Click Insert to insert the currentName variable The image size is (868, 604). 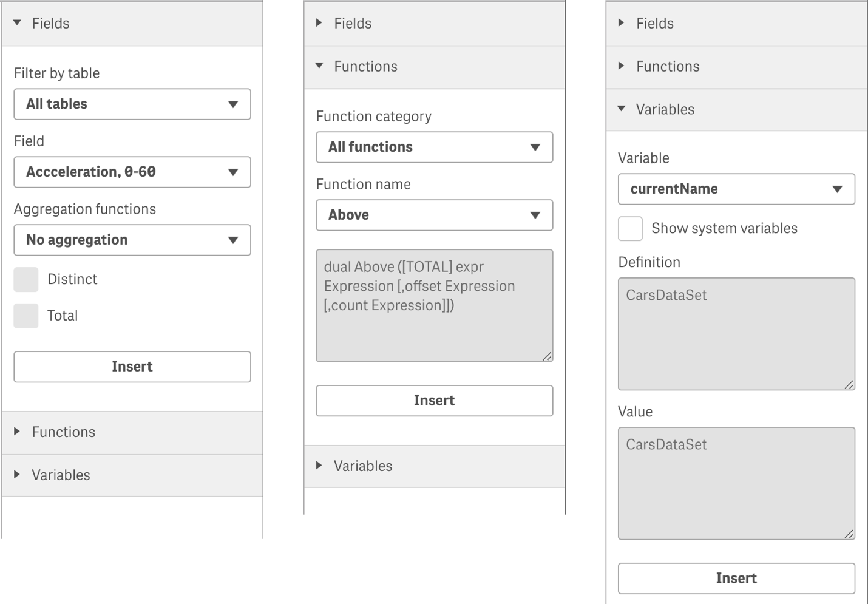tap(736, 578)
